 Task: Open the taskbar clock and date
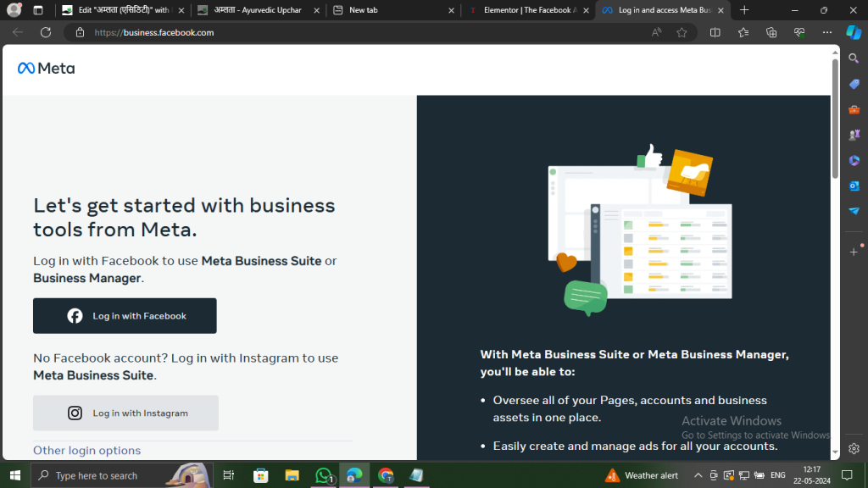tap(811, 475)
